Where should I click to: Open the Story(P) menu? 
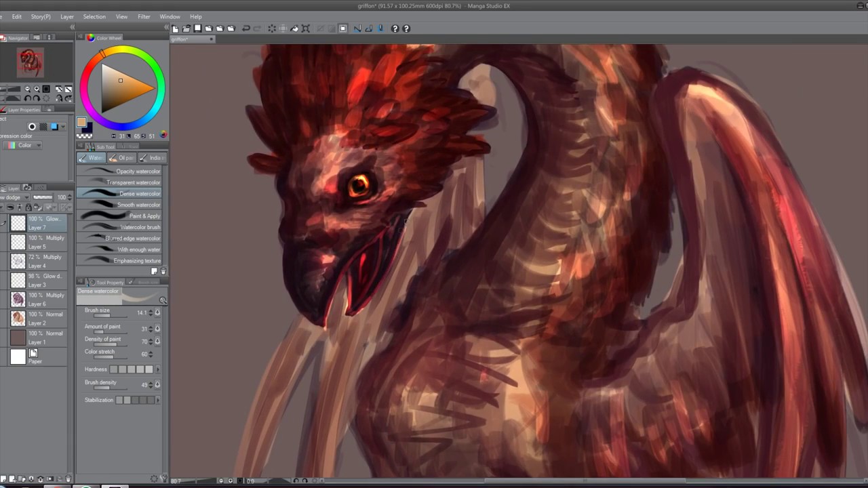41,16
